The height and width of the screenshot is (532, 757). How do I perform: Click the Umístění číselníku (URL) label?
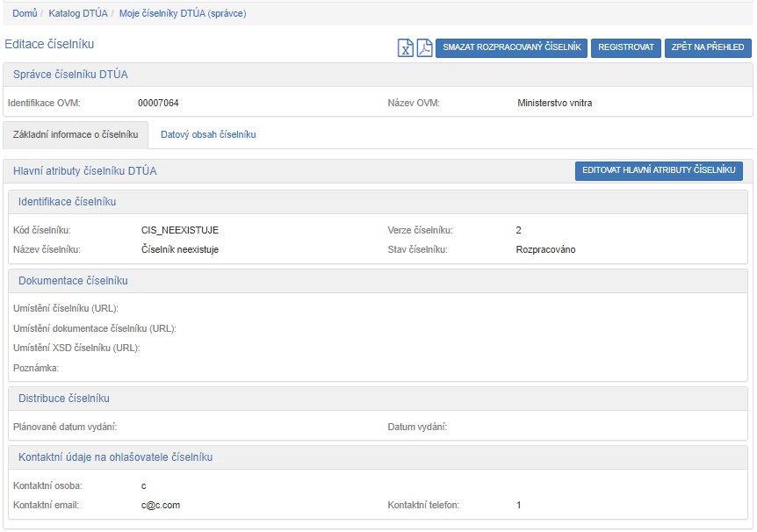pyautogui.click(x=66, y=308)
